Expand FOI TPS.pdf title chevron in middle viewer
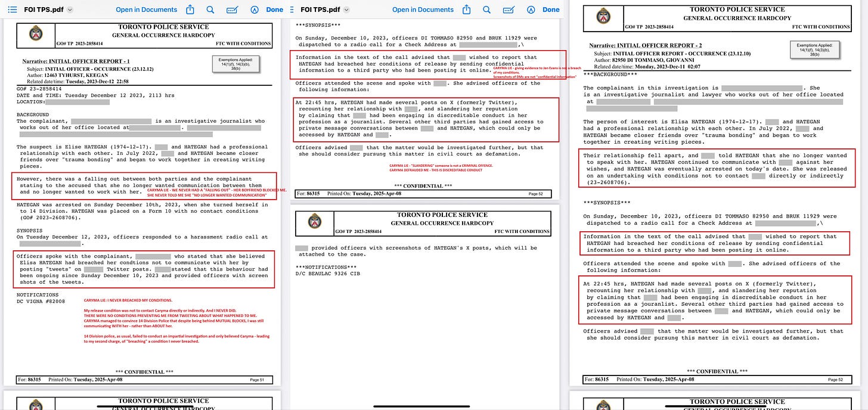Screen dimensions: 868x410 (347, 10)
